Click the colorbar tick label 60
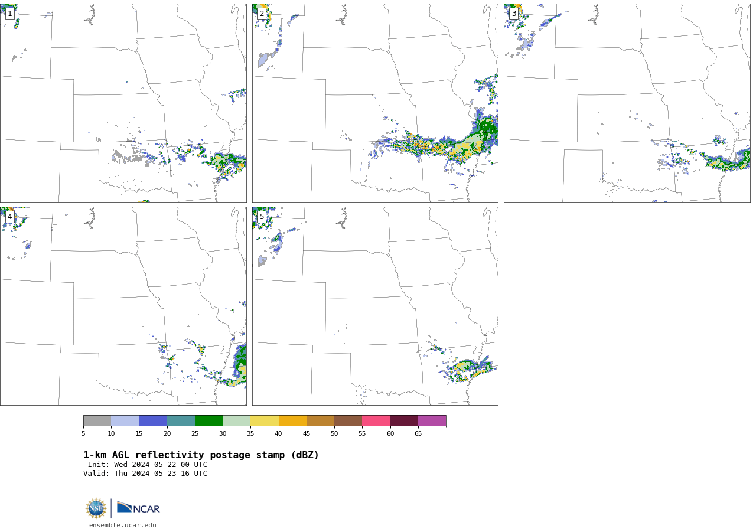The width and height of the screenshot is (756, 532). [390, 434]
